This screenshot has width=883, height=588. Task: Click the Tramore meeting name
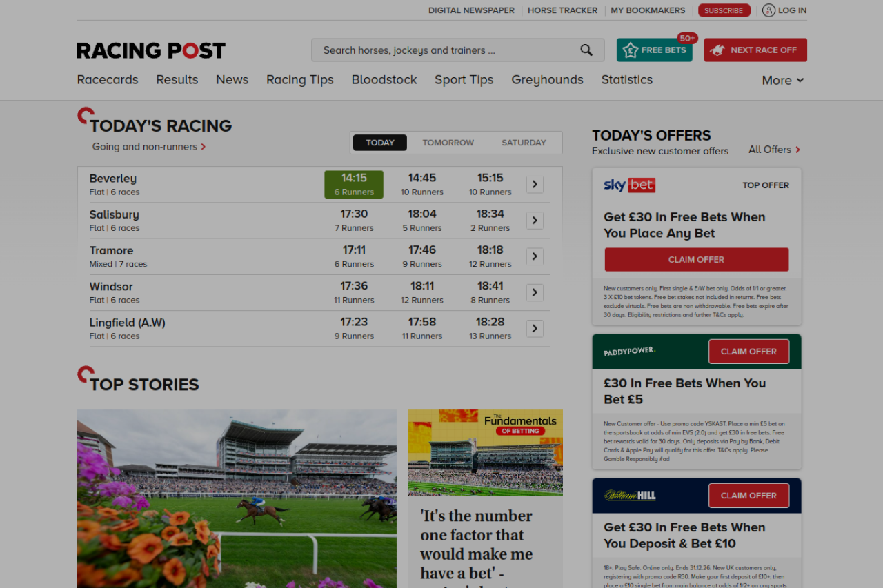[x=111, y=250]
